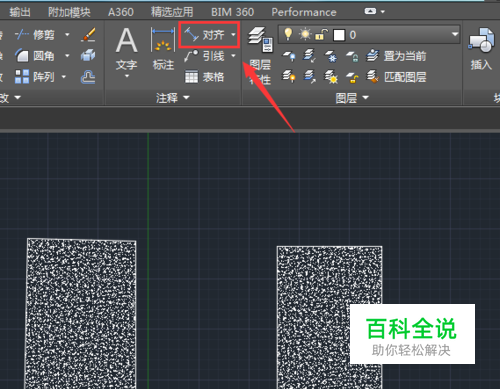The image size is (500, 389).
Task: Expand the 图层 panel flyout
Action: [x=366, y=98]
